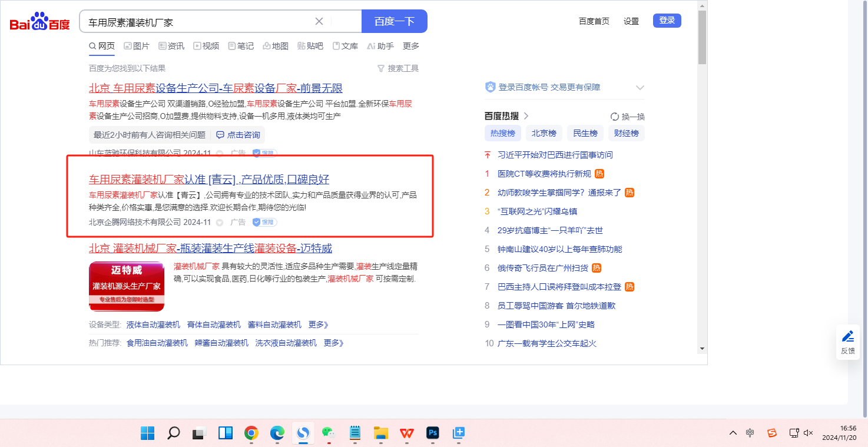Click the 登录 button
Image resolution: width=868 pixels, height=447 pixels.
(667, 21)
